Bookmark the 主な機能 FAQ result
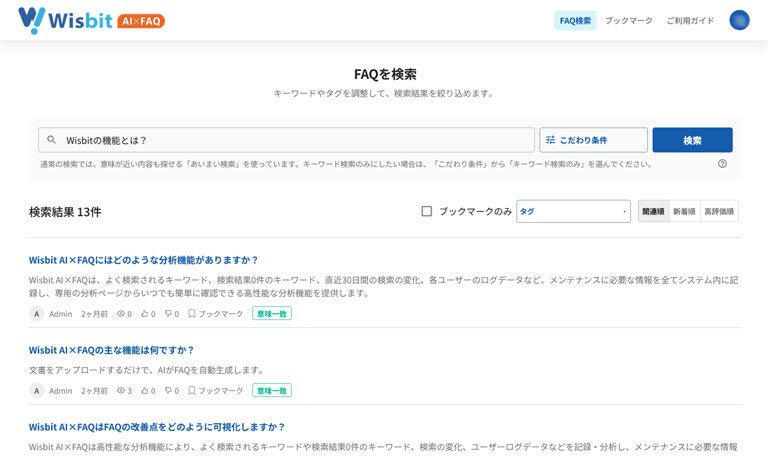The width and height of the screenshot is (768, 456). pos(216,391)
